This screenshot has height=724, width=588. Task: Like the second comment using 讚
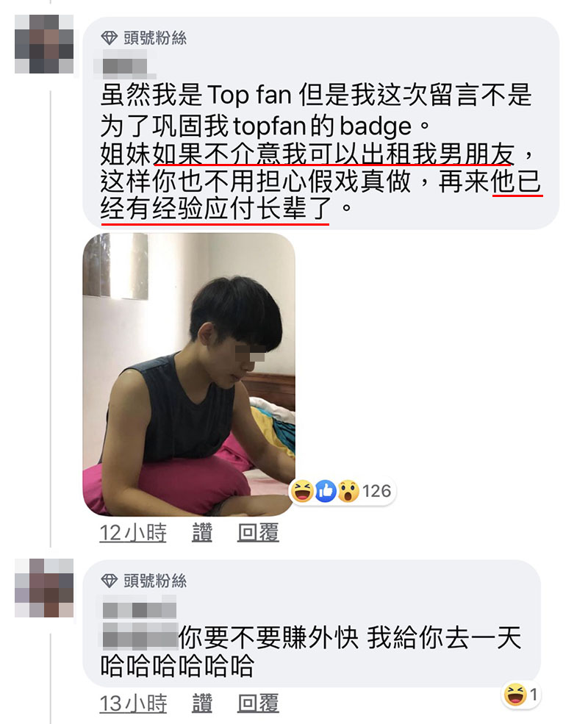pos(202,703)
